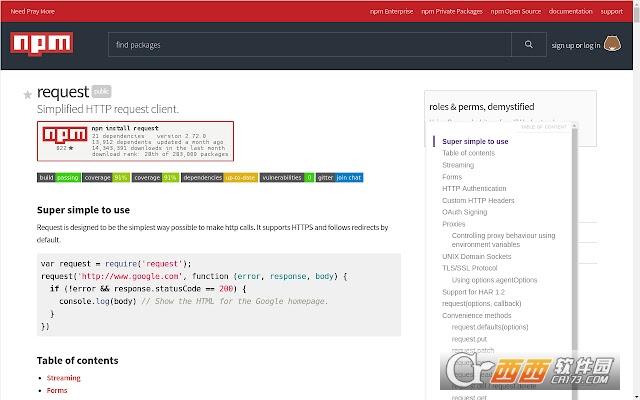Screen dimensions: 640x400
Task: Click the var request = require code line
Action: coord(116,264)
